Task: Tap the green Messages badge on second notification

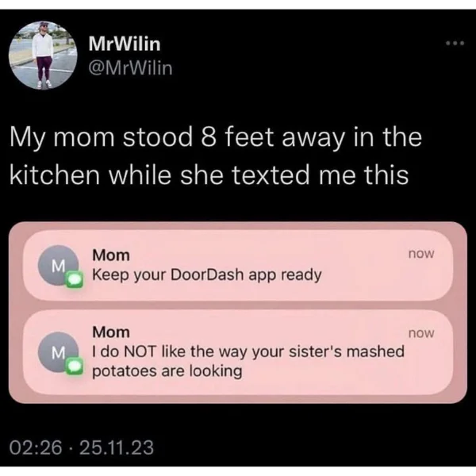Action: coord(75,366)
